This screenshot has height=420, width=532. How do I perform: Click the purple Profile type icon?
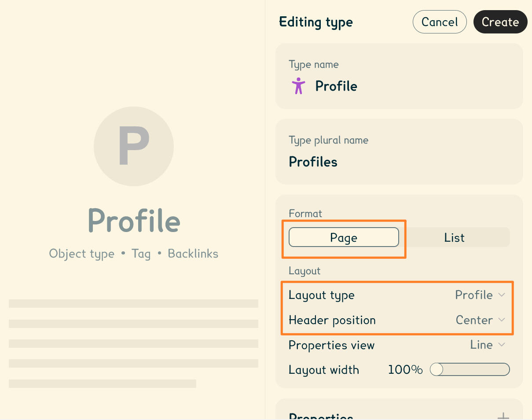pos(298,86)
